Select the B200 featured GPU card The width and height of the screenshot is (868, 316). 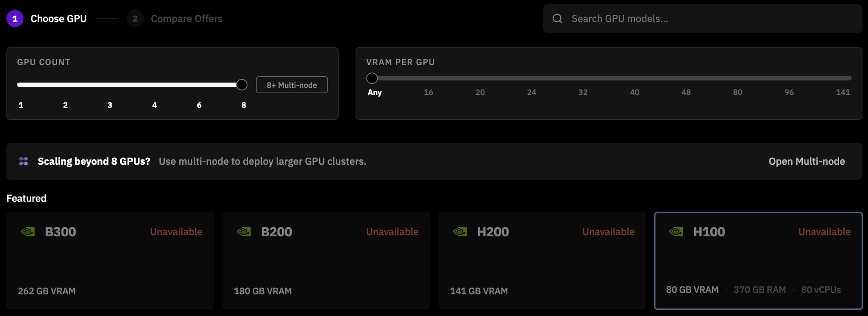click(326, 261)
